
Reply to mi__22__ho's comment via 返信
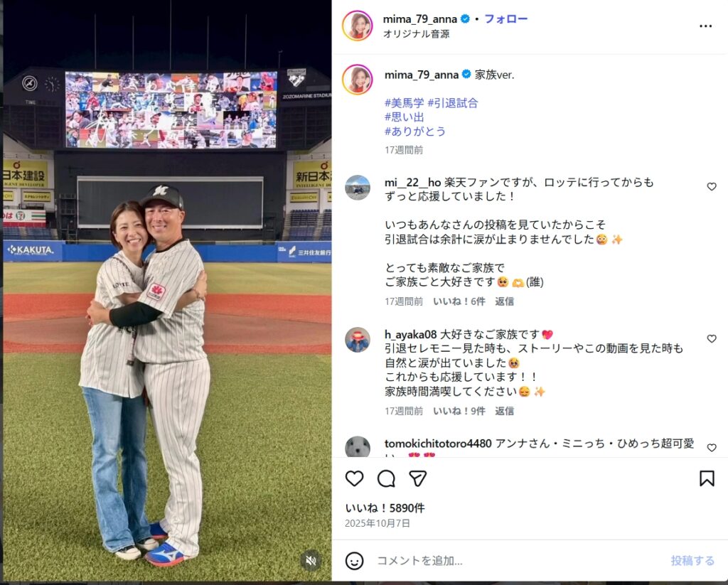(x=504, y=301)
